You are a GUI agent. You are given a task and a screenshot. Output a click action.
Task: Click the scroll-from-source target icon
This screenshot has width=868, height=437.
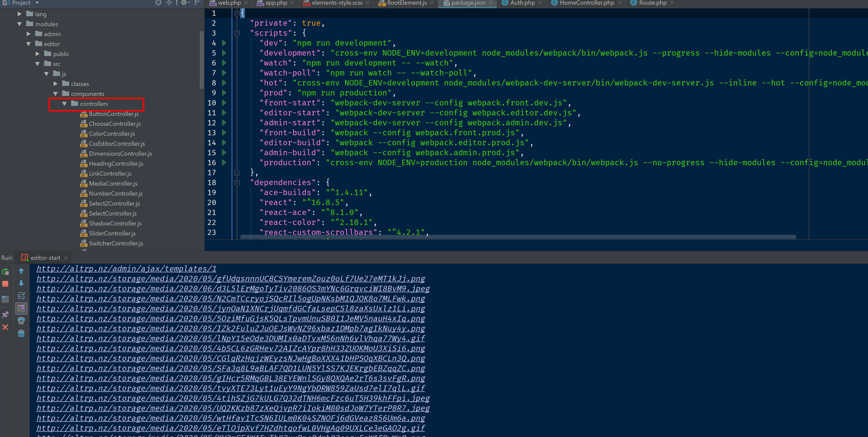158,3
